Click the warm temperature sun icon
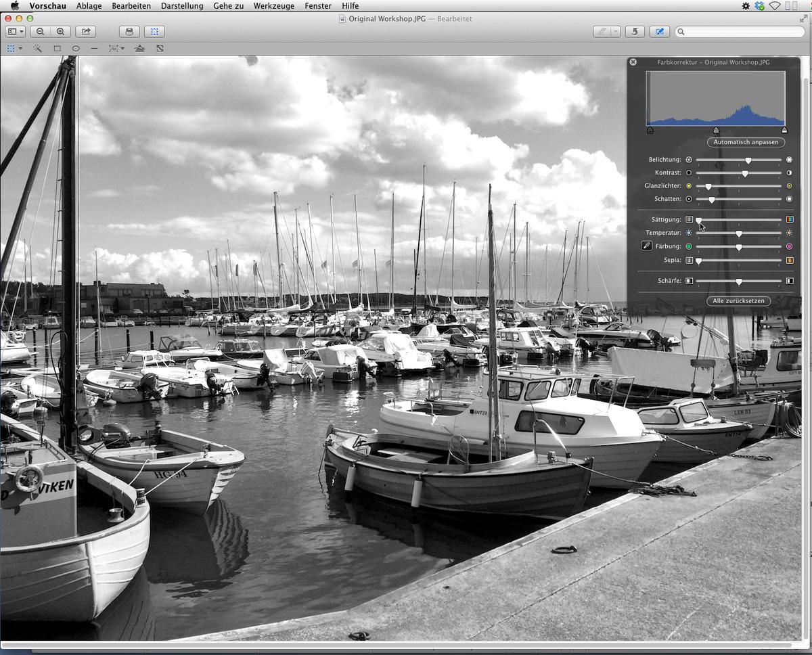The height and width of the screenshot is (655, 812). coord(789,233)
